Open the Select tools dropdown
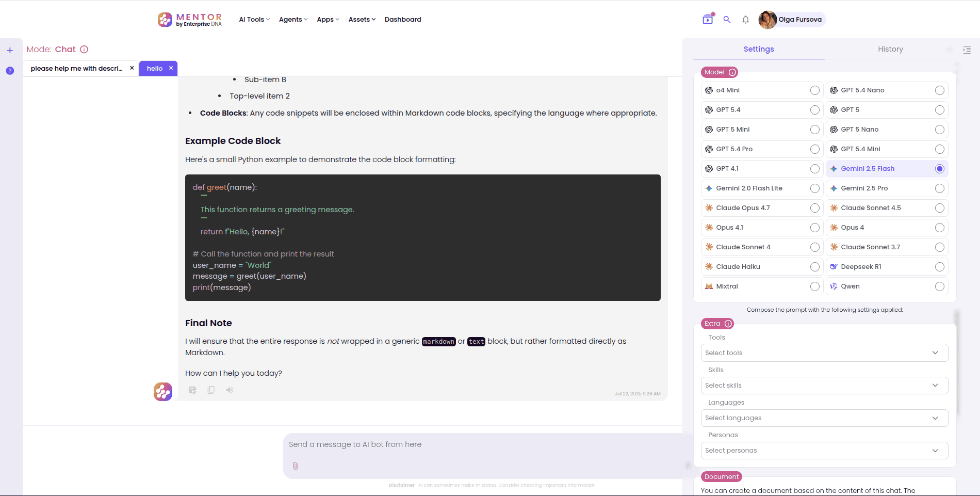Image resolution: width=980 pixels, height=496 pixels. tap(824, 353)
